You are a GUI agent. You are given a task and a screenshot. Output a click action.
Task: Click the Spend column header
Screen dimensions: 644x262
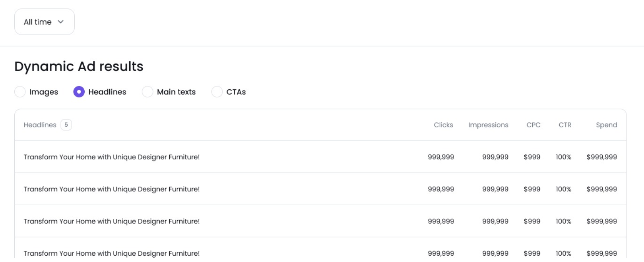point(606,125)
